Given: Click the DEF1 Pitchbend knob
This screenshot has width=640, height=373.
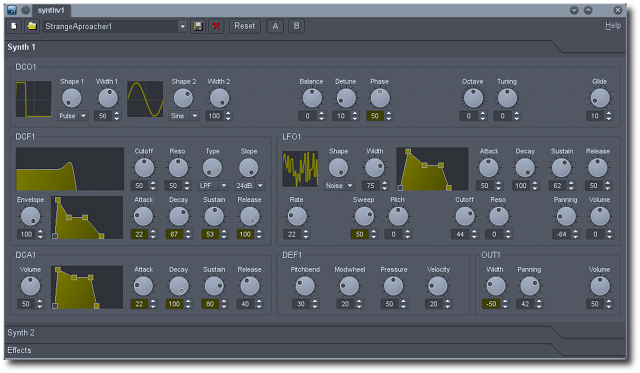Looking at the screenshot, I should tap(305, 286).
